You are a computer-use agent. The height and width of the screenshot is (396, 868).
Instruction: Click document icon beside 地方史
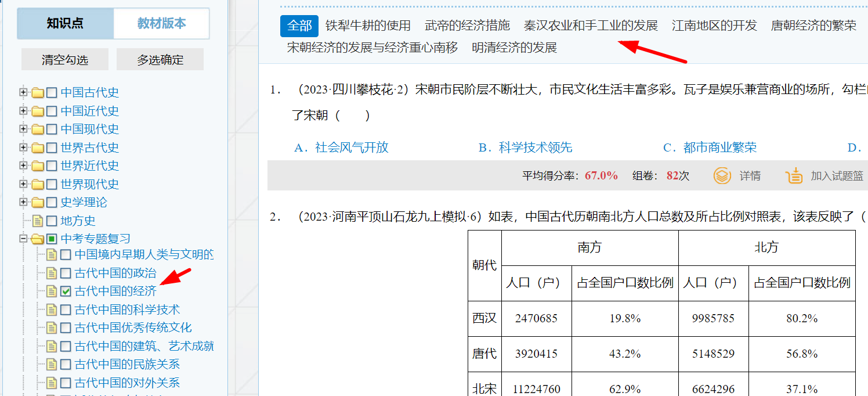[38, 221]
